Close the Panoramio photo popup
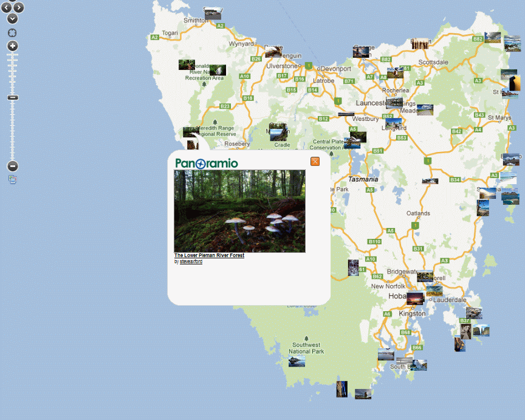The image size is (525, 420). click(x=315, y=161)
